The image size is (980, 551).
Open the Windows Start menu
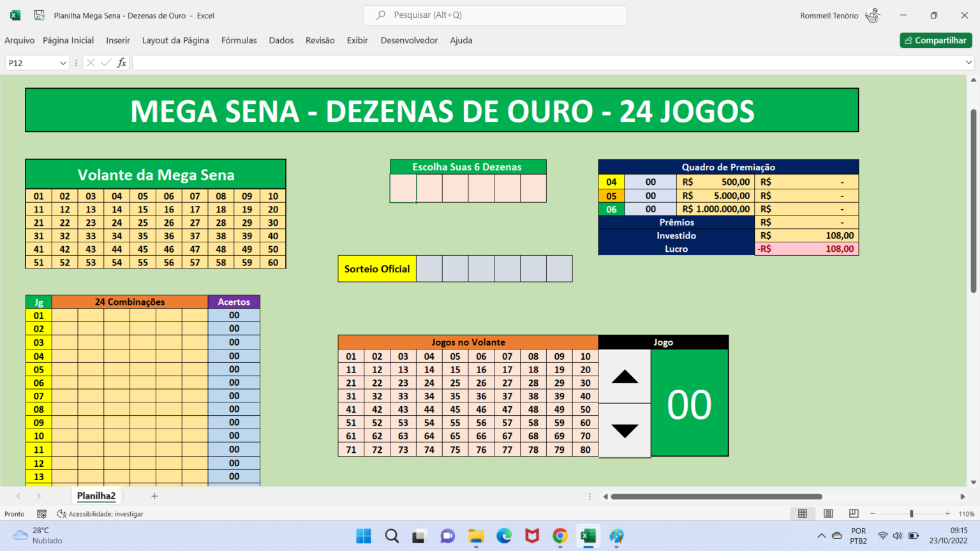pos(364,536)
